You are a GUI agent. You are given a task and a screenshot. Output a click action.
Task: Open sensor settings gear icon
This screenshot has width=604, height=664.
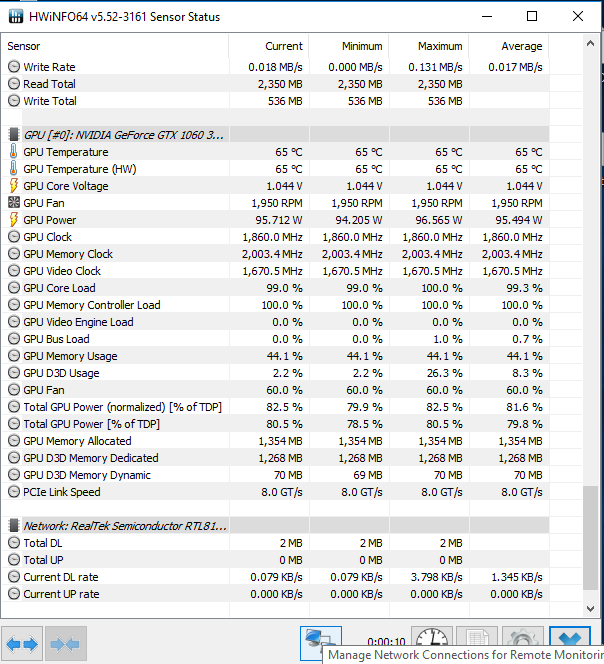[522, 642]
